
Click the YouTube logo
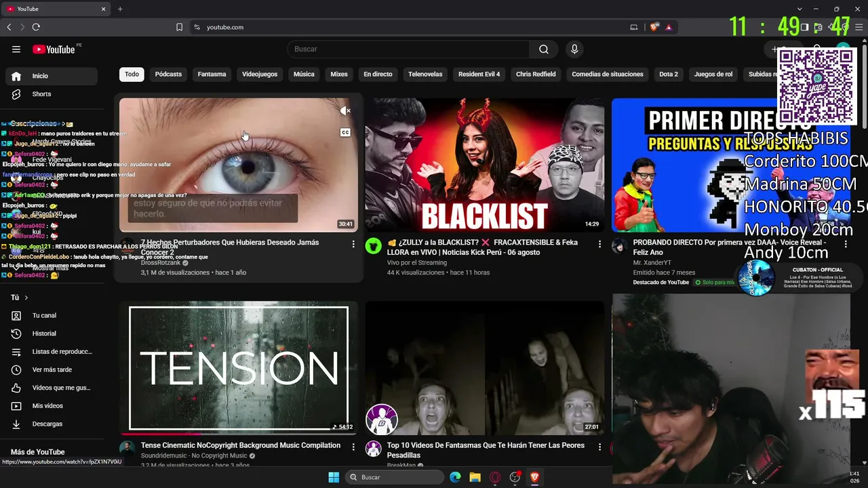tap(54, 49)
